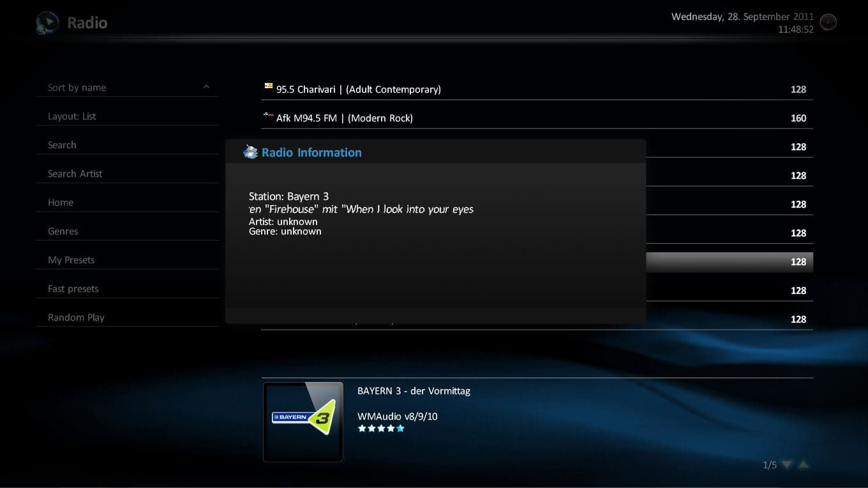Click the Radio module logo icon
Screen dimensions: 868x488
pos(47,23)
